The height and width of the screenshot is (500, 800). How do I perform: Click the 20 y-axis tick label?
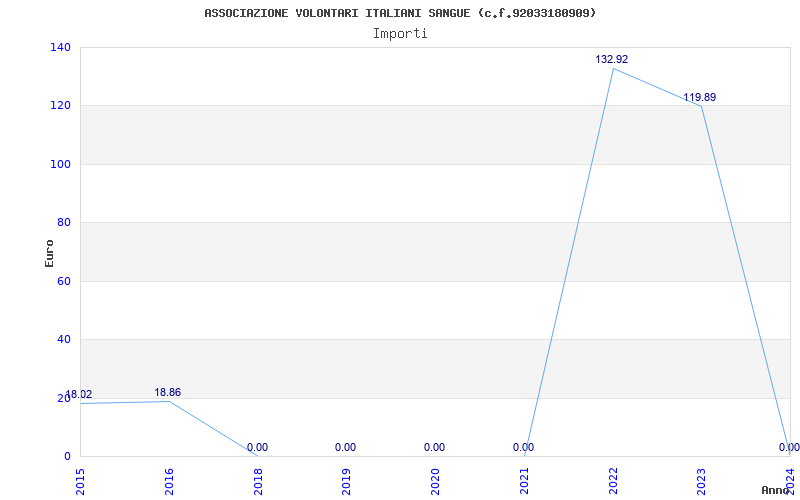[64, 398]
